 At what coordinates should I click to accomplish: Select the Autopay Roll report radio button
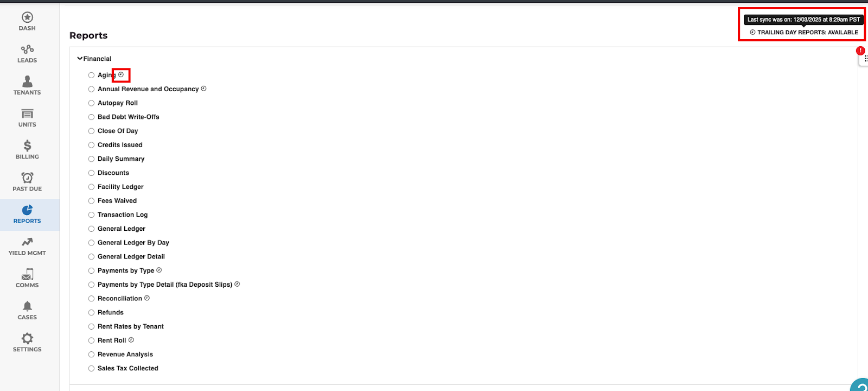pyautogui.click(x=91, y=103)
